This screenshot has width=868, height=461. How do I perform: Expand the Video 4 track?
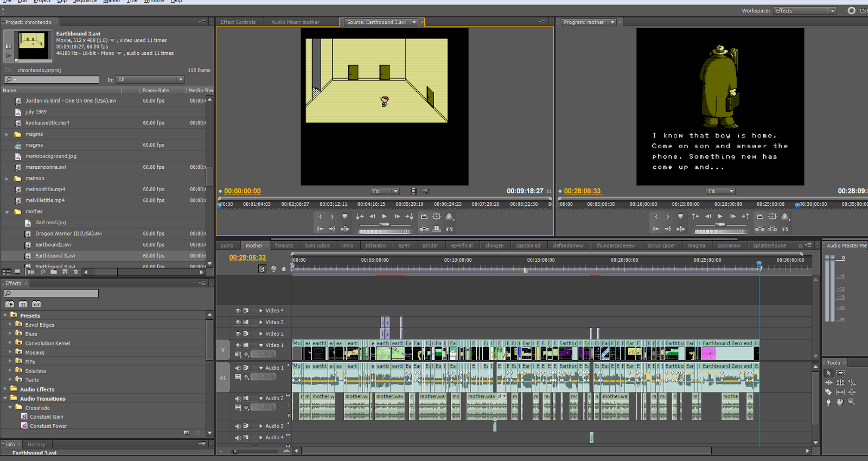point(261,311)
